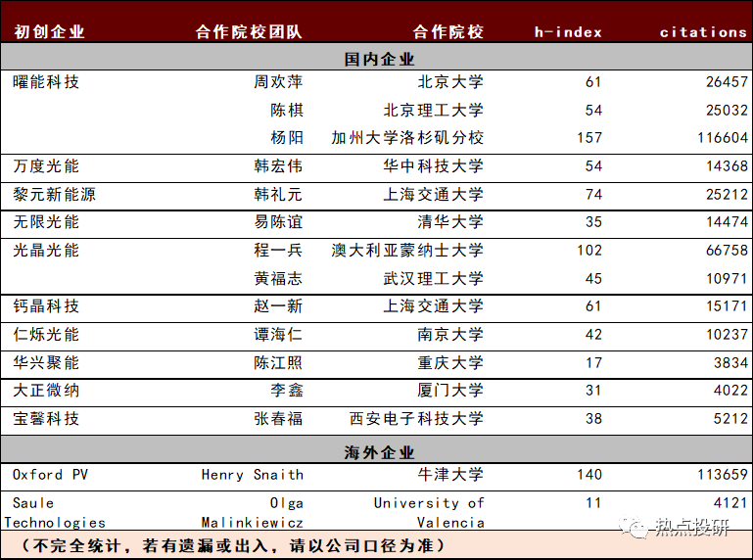Click the citations value 113659

point(723,475)
